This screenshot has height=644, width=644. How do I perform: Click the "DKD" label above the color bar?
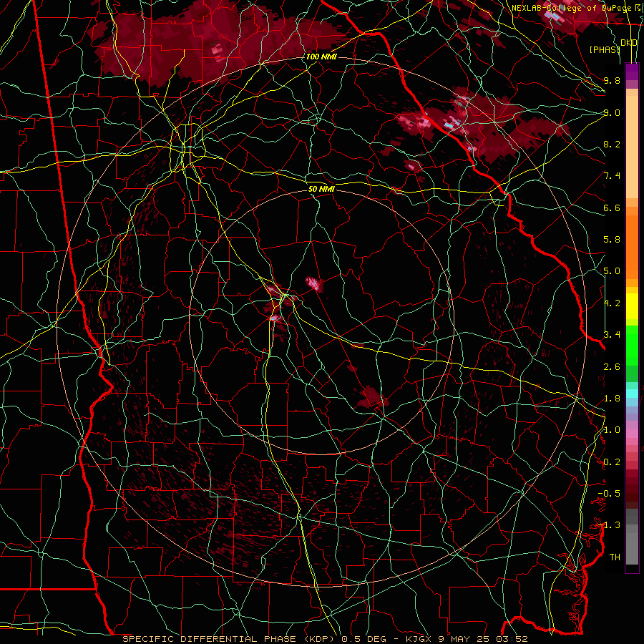[x=629, y=43]
